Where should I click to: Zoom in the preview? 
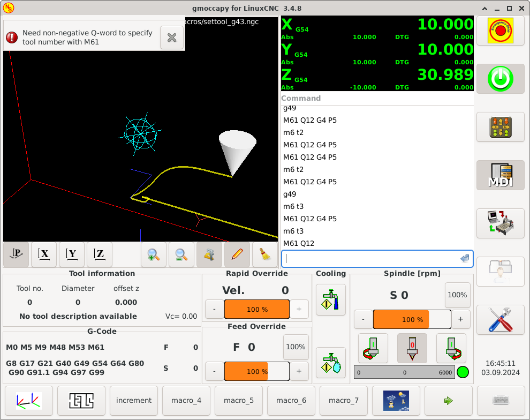pos(154,254)
